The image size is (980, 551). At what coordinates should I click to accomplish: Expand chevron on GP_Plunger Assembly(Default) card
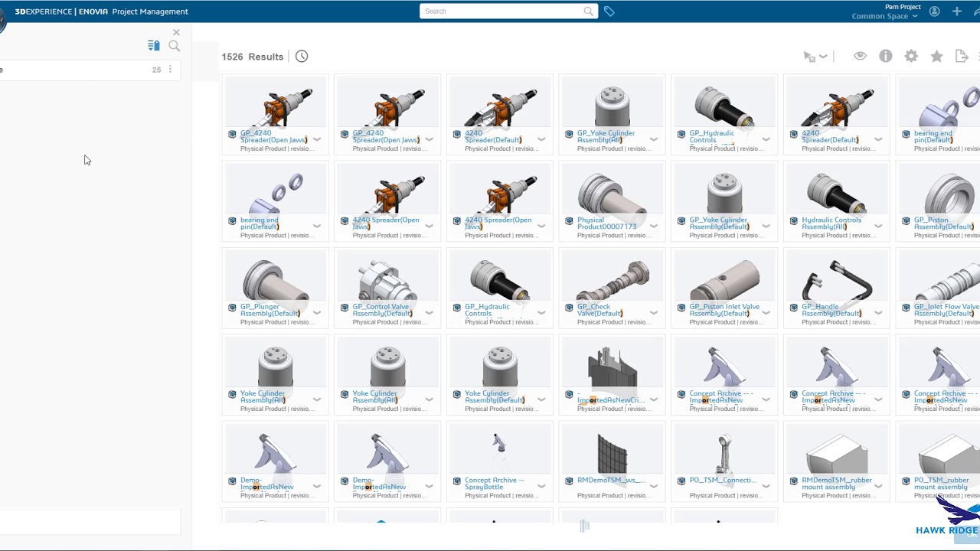[x=317, y=313]
